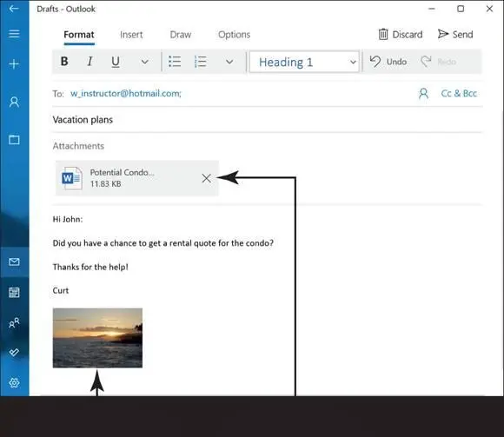Click the rental quote sentence in body
Screen dimensions: 504x437
pyautogui.click(x=163, y=243)
